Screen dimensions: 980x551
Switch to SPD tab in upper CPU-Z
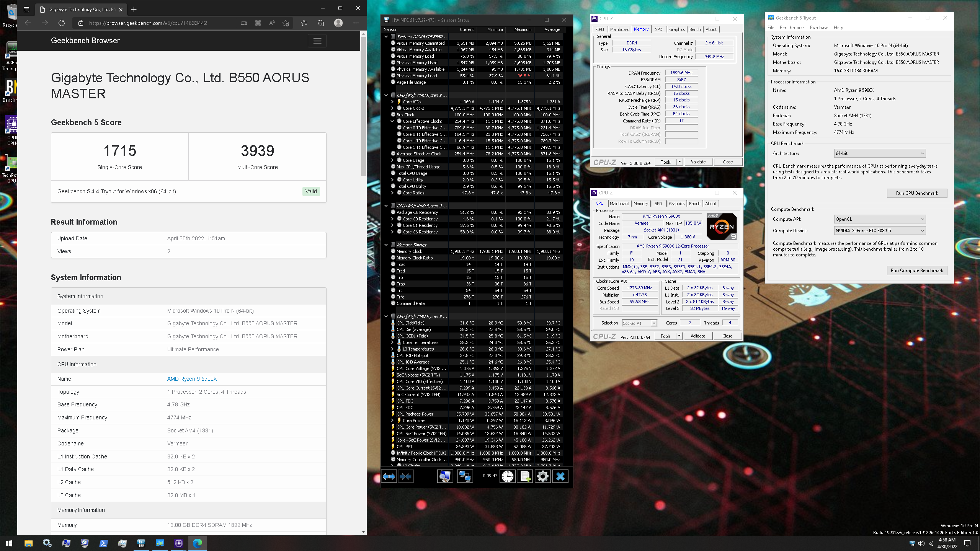pos(658,29)
